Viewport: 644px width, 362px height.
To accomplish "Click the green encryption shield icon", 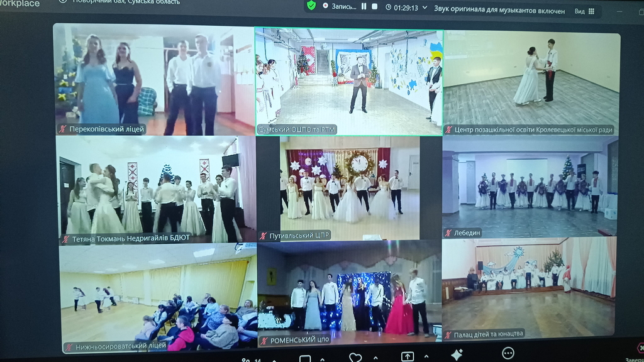I will point(311,6).
